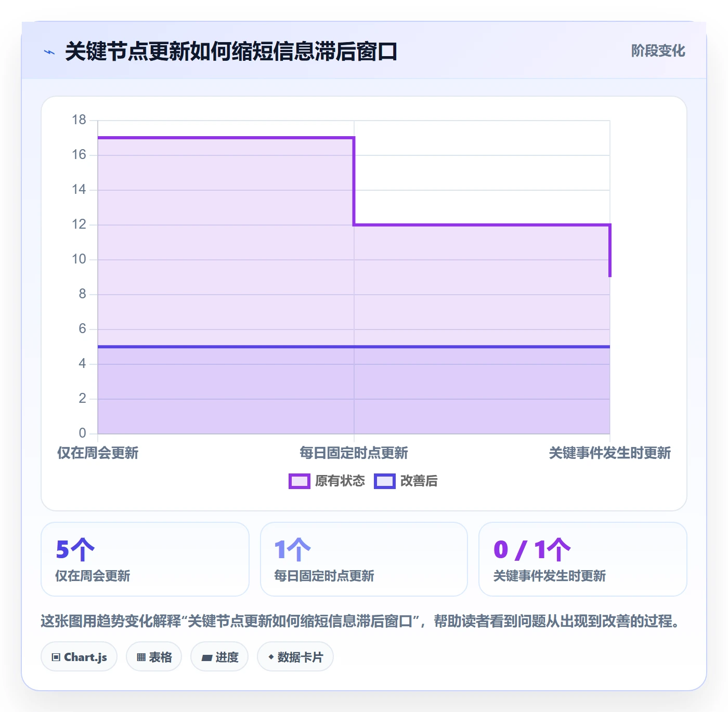Click the y-axis tick label 8

83,294
